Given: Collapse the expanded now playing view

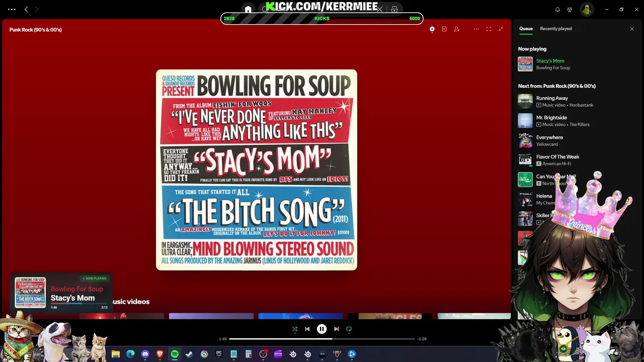Looking at the screenshot, I should (501, 29).
